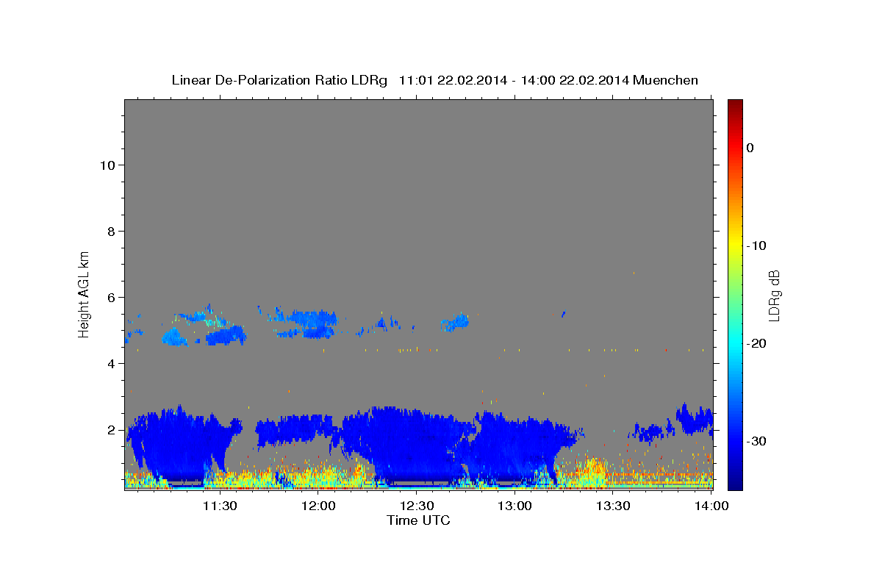The width and height of the screenshot is (882, 588).
Task: Click the 14:00 time tick label
Action: pos(711,506)
